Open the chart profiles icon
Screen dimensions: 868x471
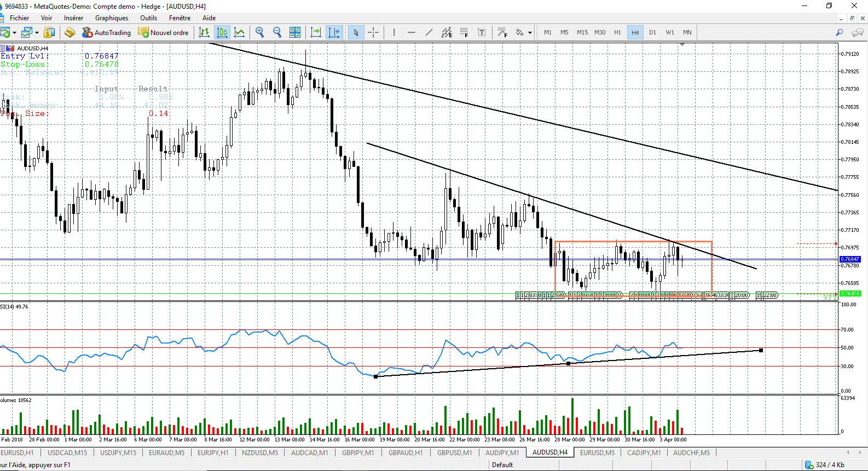[27, 33]
